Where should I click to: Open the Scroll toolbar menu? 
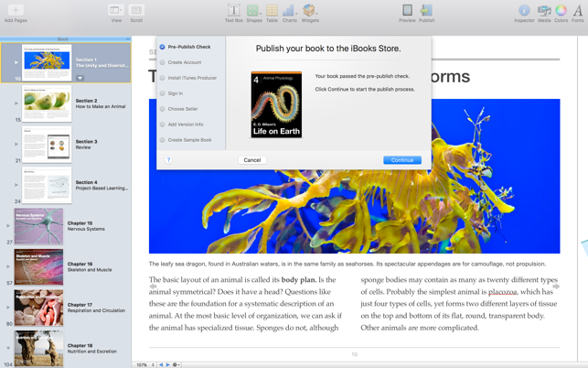pos(136,11)
